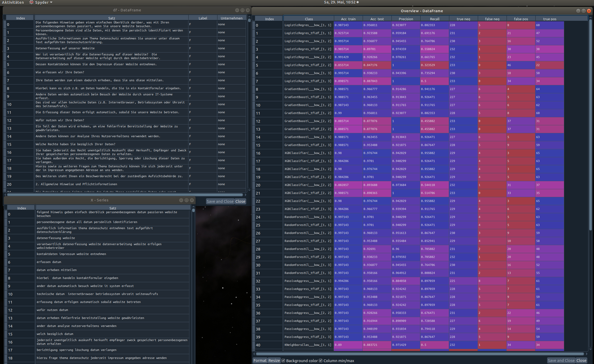Sort by the Acc_train column header

(348, 19)
